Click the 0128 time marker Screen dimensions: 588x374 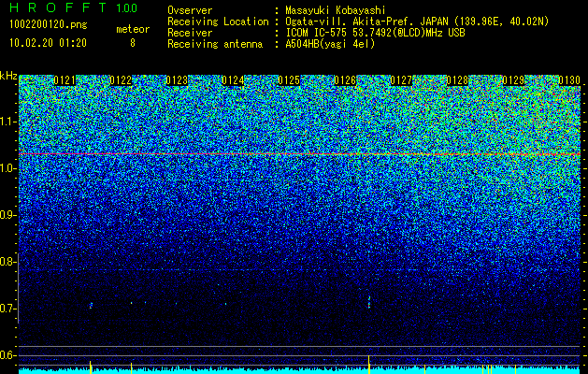(x=457, y=80)
